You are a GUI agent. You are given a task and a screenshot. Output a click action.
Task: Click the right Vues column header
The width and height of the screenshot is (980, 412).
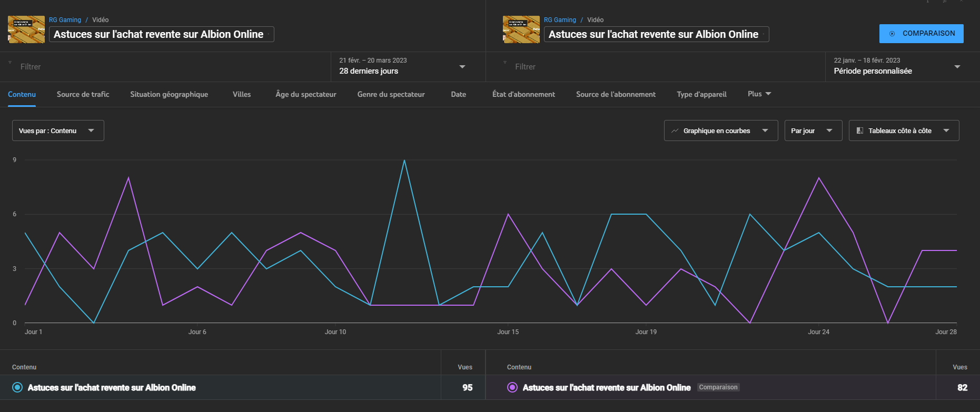click(960, 367)
